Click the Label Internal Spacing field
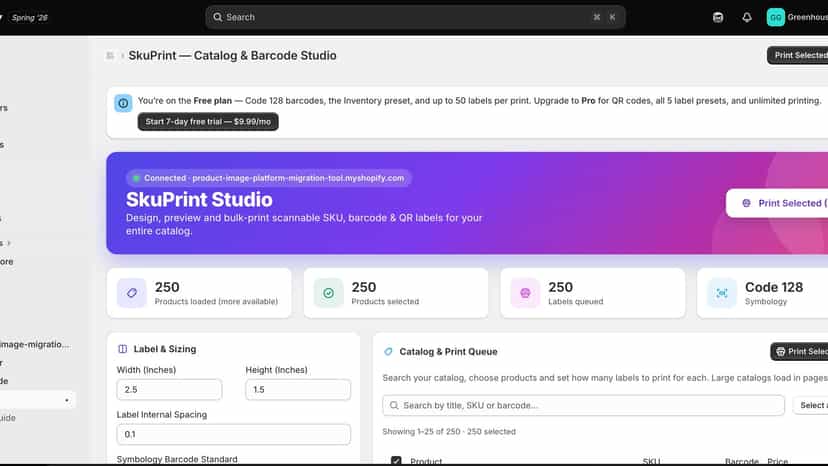The height and width of the screenshot is (466, 828). click(x=233, y=434)
